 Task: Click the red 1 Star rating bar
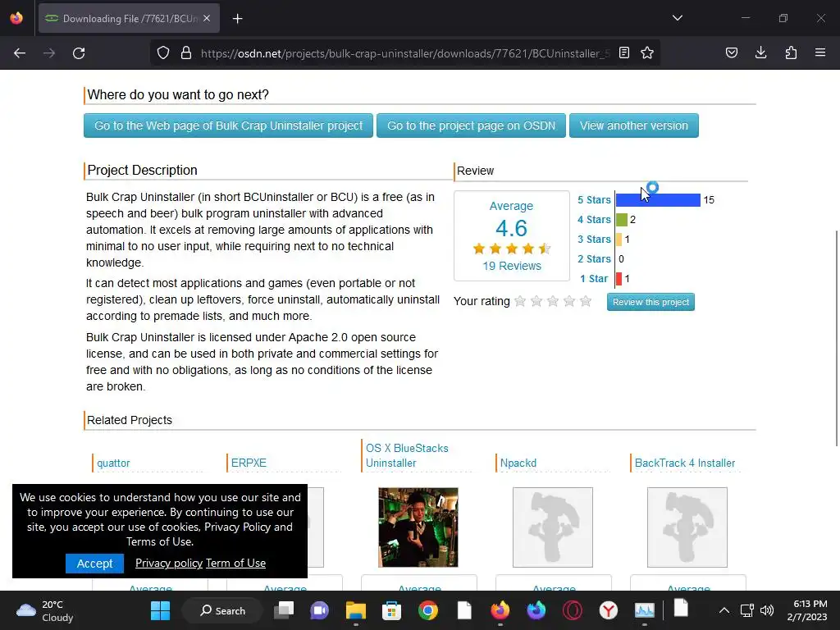(x=619, y=279)
